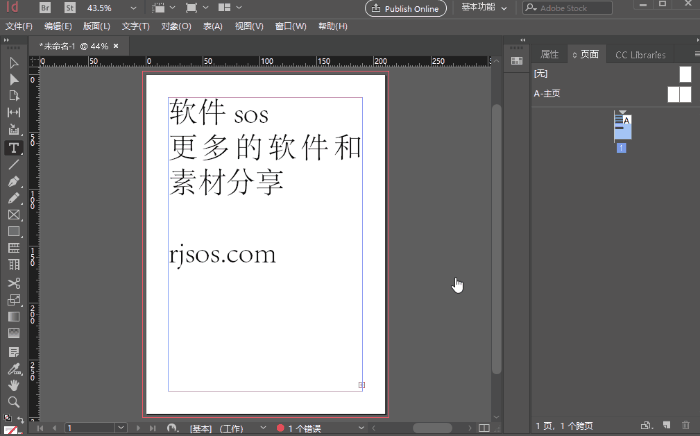Select the Eyedropper tool
This screenshot has height=436, width=700.
(14, 369)
